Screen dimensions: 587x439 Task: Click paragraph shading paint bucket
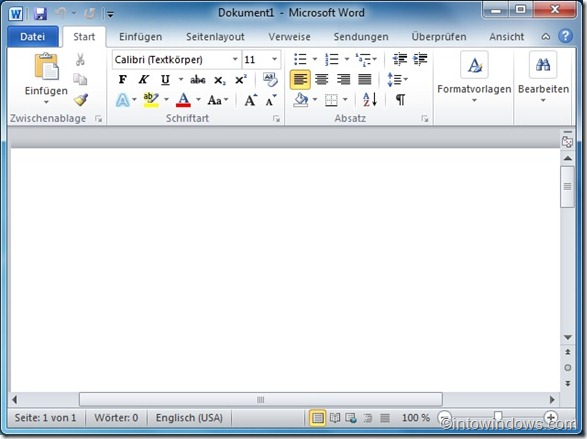pos(301,100)
